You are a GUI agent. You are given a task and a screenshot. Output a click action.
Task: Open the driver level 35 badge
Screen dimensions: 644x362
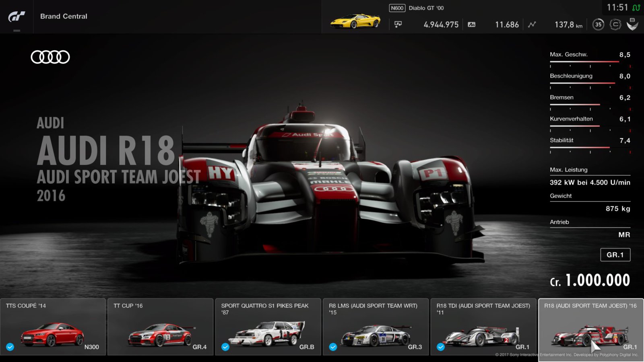pos(598,25)
